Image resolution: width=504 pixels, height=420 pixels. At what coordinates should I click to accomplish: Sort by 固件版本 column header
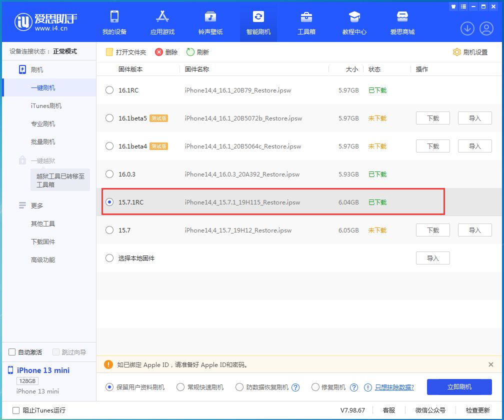[x=130, y=69]
